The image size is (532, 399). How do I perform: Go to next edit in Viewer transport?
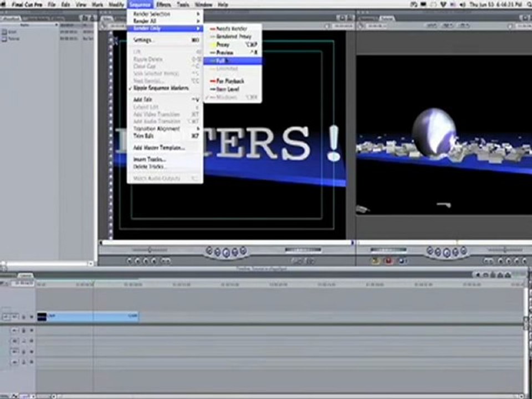[x=243, y=250]
